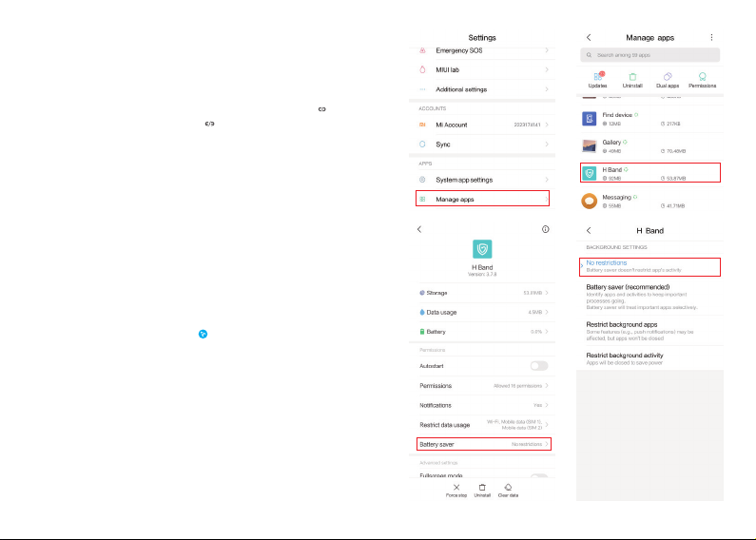Toggle the Autostart switch
The width and height of the screenshot is (756, 540).
click(x=539, y=366)
